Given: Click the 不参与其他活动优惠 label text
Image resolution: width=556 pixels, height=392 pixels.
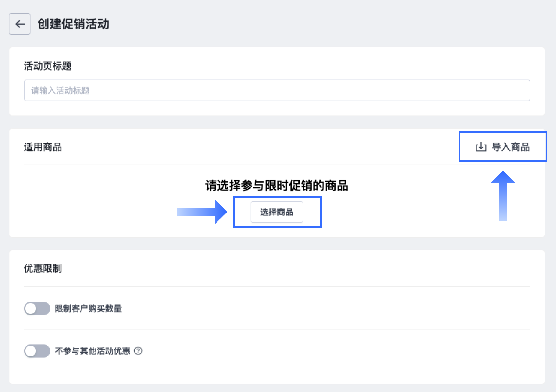Looking at the screenshot, I should (x=93, y=351).
